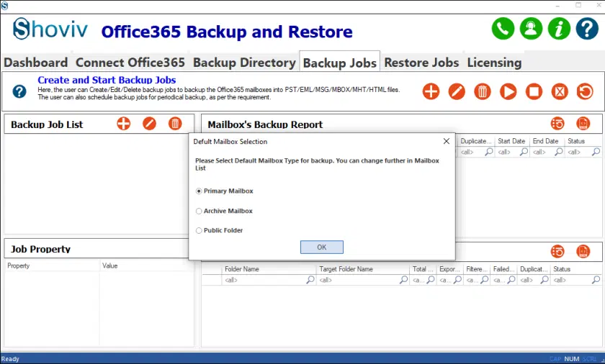Click refresh icon in the lower folder report panel
Image resolution: width=605 pixels, height=364 pixels.
[x=557, y=252]
